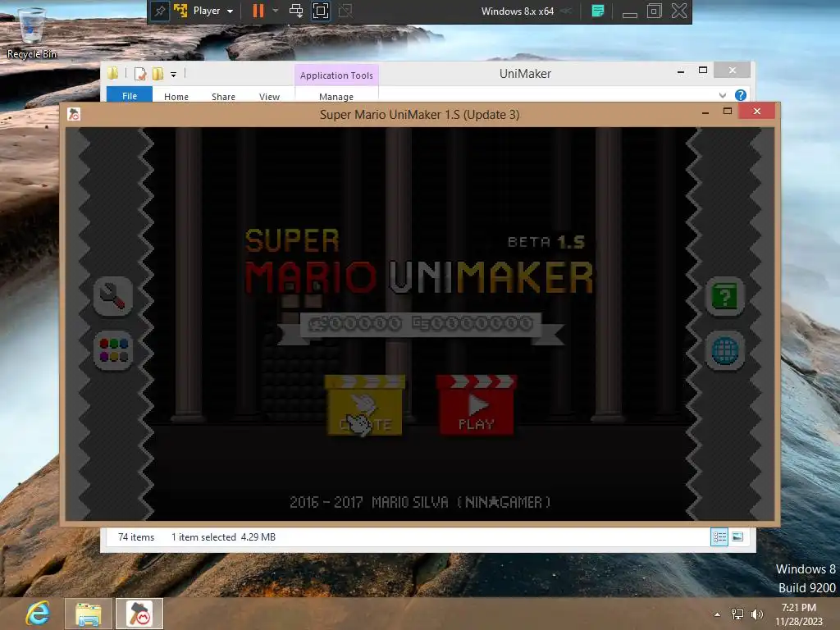Enter full screen mode in VM toolbar
Screen dimensions: 840x630
[321, 11]
